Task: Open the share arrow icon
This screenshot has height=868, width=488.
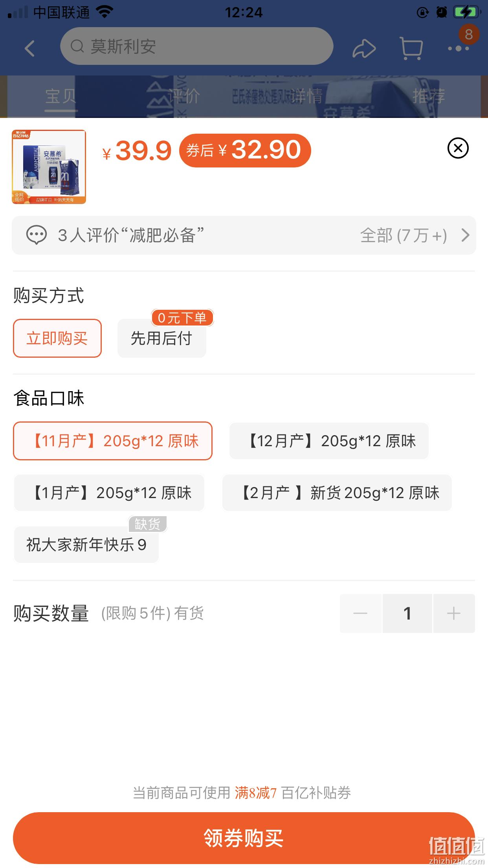Action: (364, 48)
